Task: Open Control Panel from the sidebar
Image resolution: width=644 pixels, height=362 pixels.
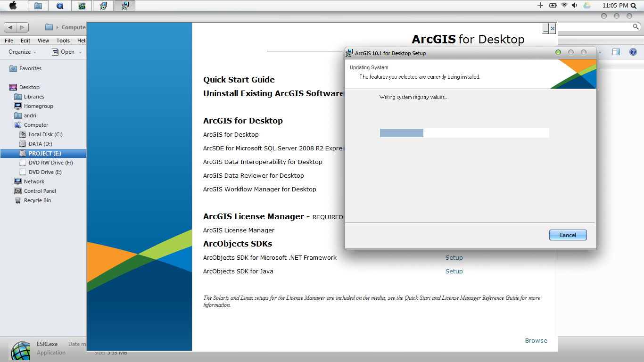Action: pyautogui.click(x=40, y=191)
